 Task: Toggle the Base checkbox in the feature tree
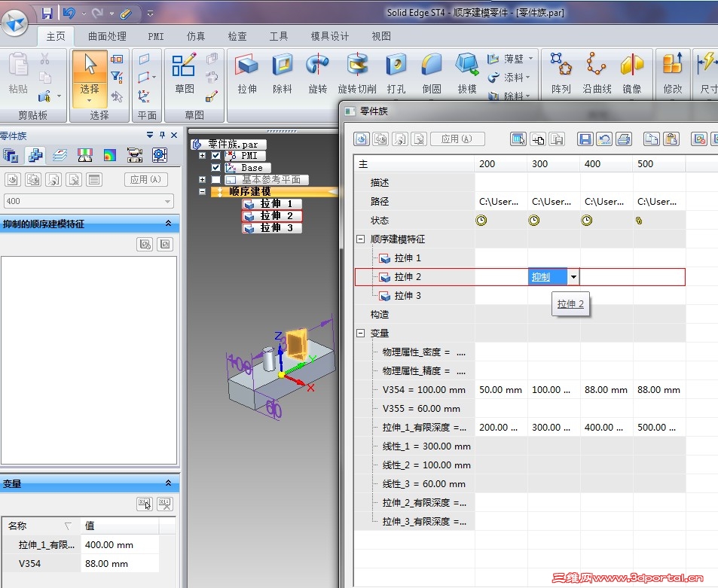(215, 167)
